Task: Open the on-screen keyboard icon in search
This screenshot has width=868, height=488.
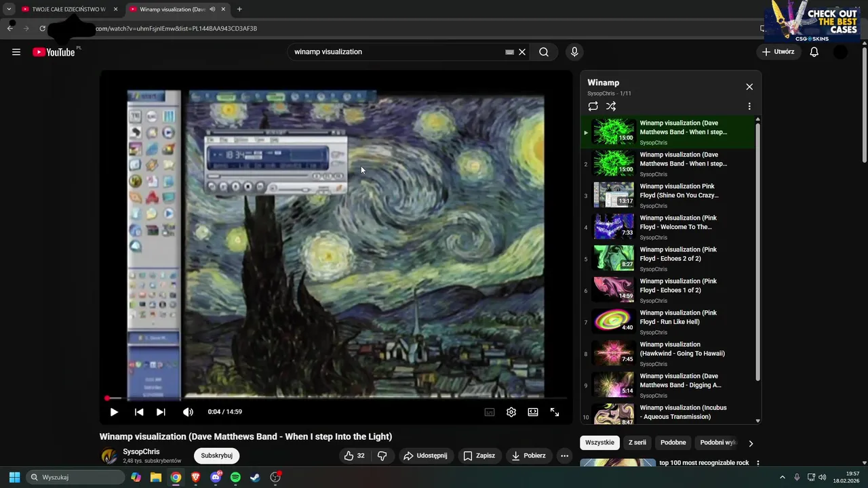Action: tap(509, 52)
